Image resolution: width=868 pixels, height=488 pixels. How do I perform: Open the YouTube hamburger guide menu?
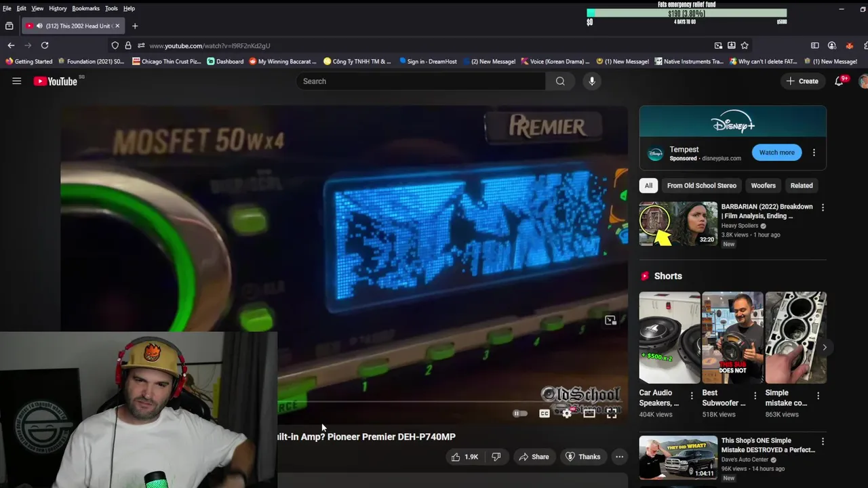click(17, 81)
